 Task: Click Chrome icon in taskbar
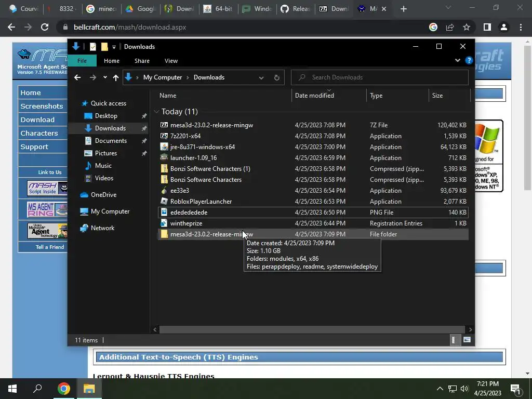(x=63, y=389)
